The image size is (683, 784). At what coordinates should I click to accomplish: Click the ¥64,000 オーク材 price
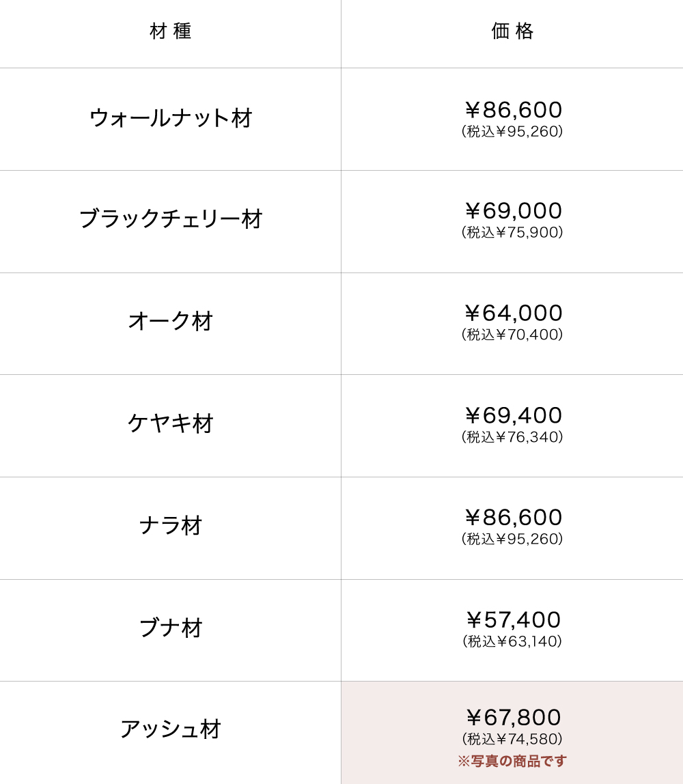click(x=513, y=313)
